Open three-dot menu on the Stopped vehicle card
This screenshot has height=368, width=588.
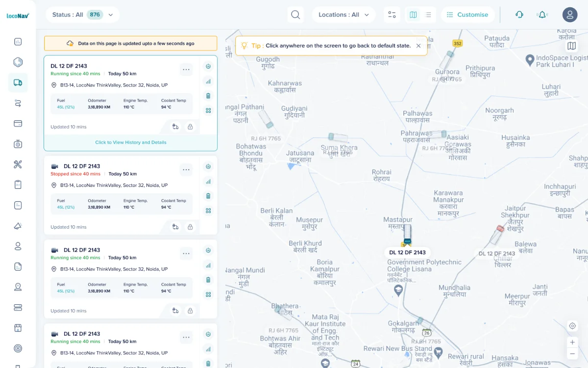click(x=186, y=170)
